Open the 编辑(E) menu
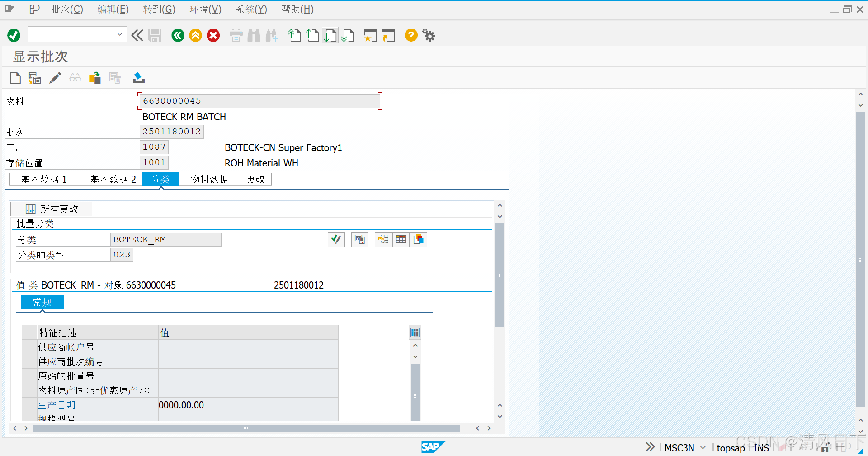Screen dimensions: 868x456 coord(113,9)
